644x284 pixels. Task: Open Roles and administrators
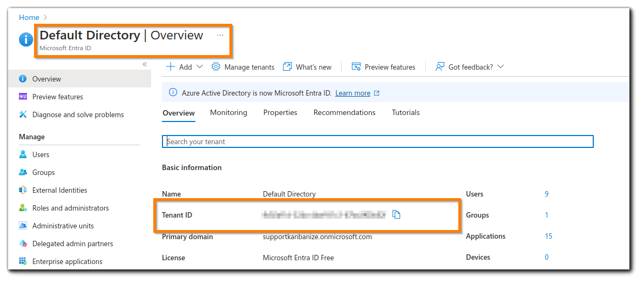(71, 208)
